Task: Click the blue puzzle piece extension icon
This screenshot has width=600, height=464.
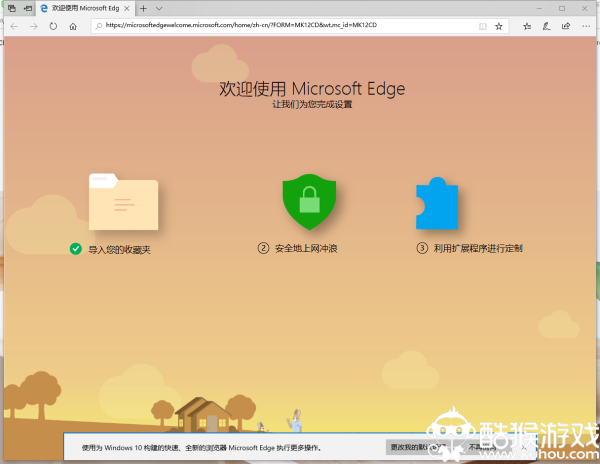Action: [x=437, y=203]
